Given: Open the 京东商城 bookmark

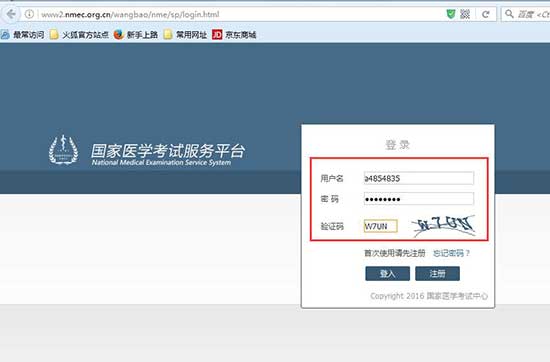Looking at the screenshot, I should 234,35.
